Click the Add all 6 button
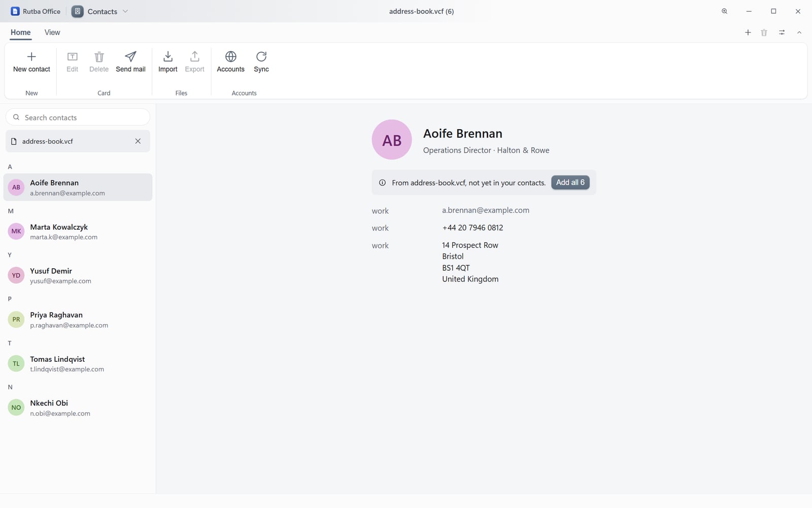This screenshot has width=812, height=508. pos(570,182)
